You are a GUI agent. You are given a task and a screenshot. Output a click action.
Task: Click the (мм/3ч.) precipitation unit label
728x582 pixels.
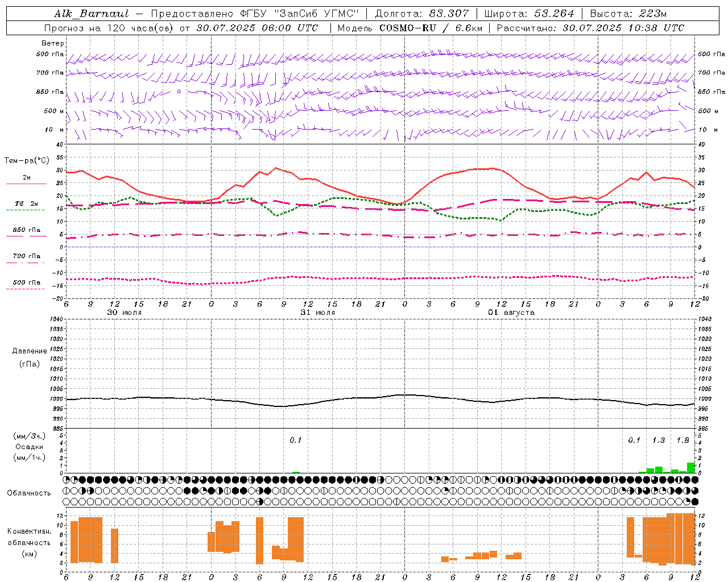coord(29,436)
